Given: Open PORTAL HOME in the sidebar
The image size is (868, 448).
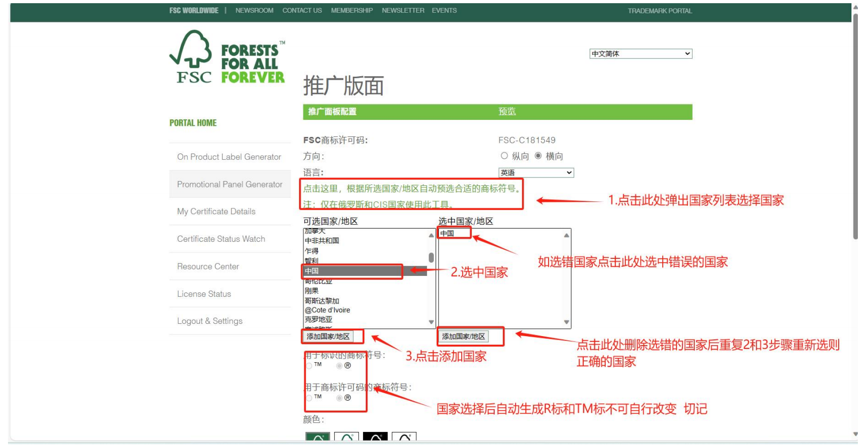Looking at the screenshot, I should point(193,123).
